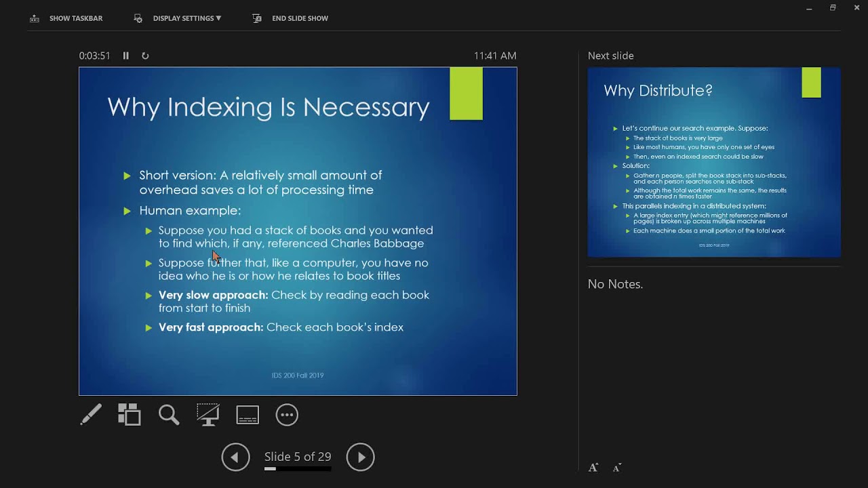Screen dimensions: 868x488
Task: Open the pen and laser pointer tools
Action: click(x=91, y=415)
